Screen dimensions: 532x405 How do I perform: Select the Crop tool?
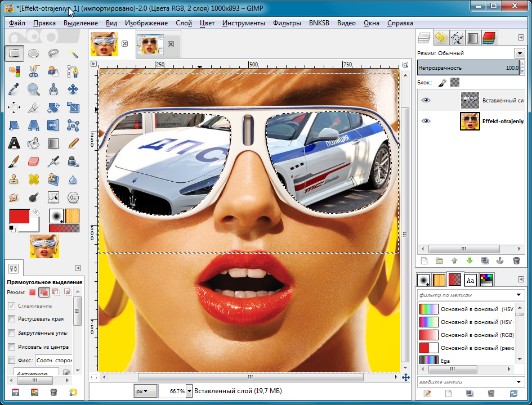tap(34, 107)
